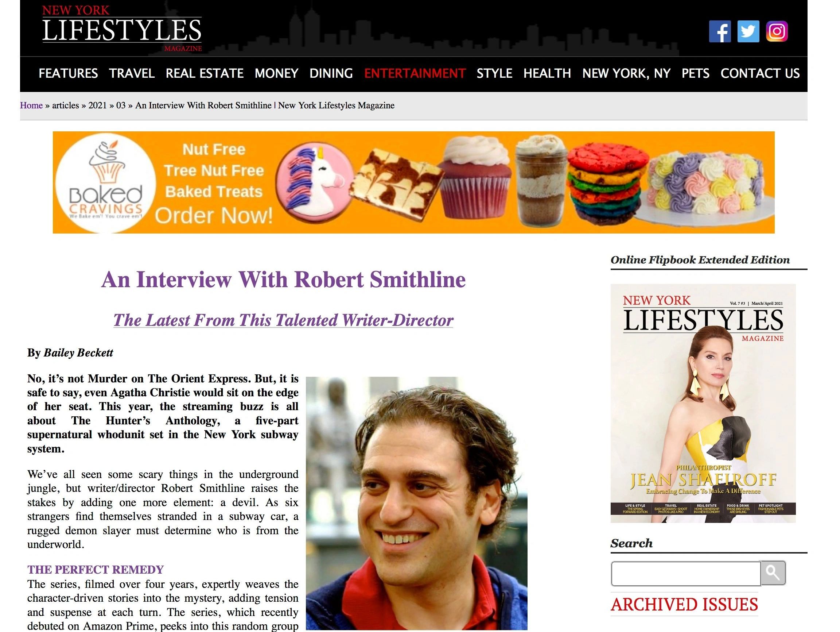Open the Jean Shafiroff magazine cover flipbook
Screen dimensions: 840x632
pos(703,403)
